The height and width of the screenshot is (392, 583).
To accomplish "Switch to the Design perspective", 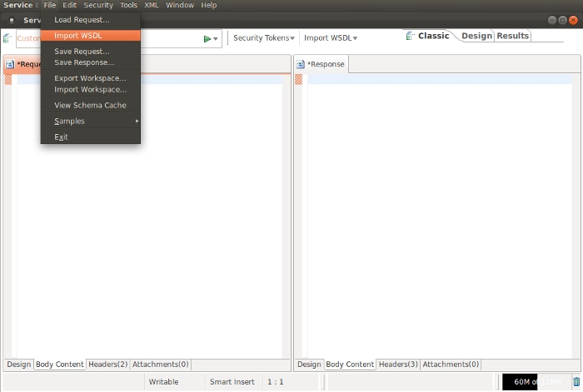I will tap(476, 36).
